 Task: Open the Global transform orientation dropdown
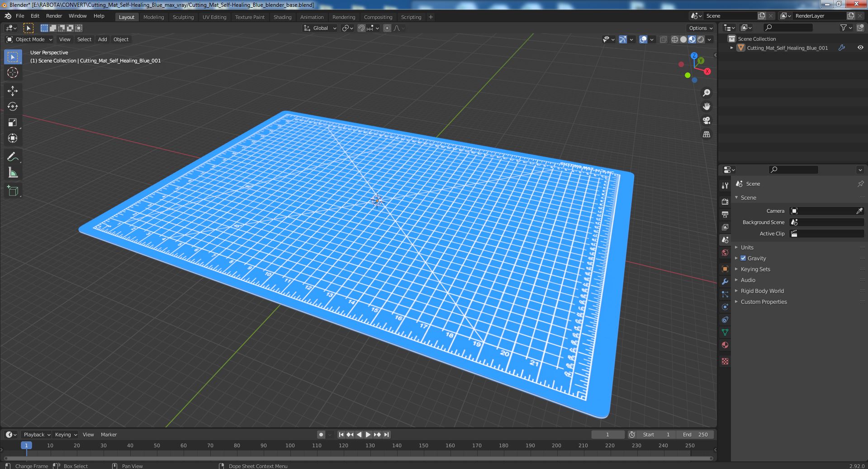(320, 28)
